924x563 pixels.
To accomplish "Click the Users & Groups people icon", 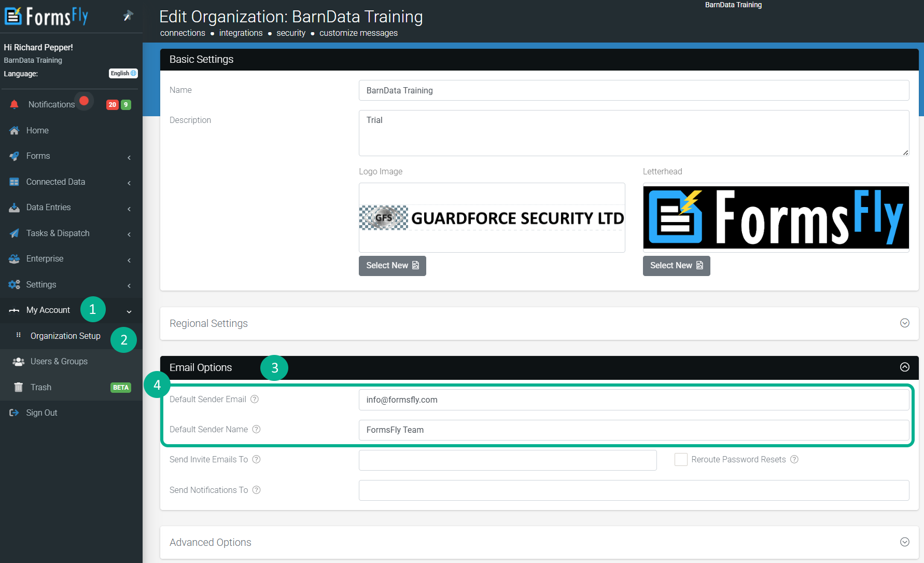I will tap(19, 362).
